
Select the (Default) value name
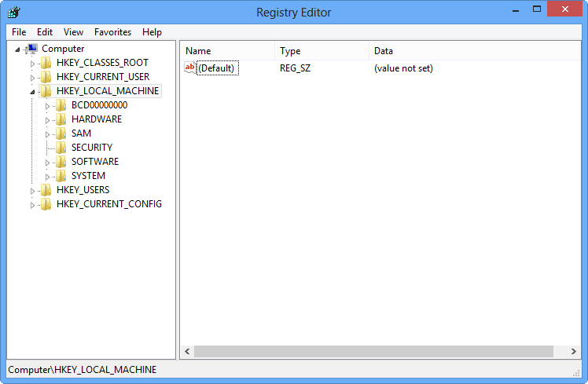coord(218,68)
